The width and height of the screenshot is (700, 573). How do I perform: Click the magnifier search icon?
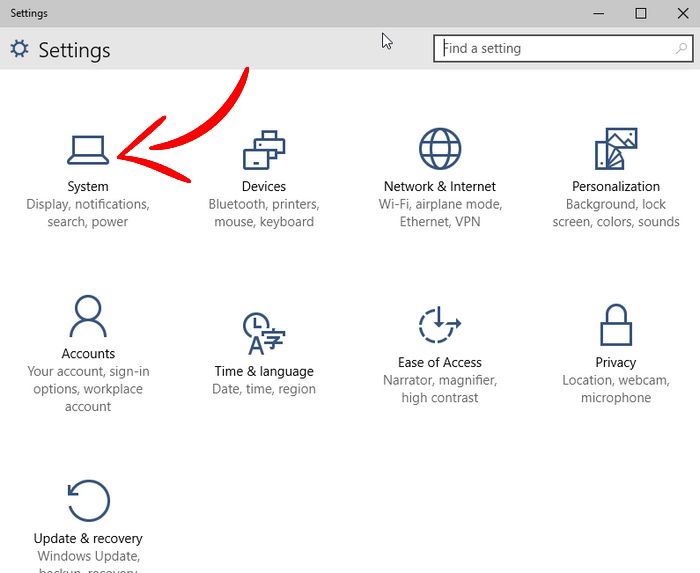(x=681, y=48)
